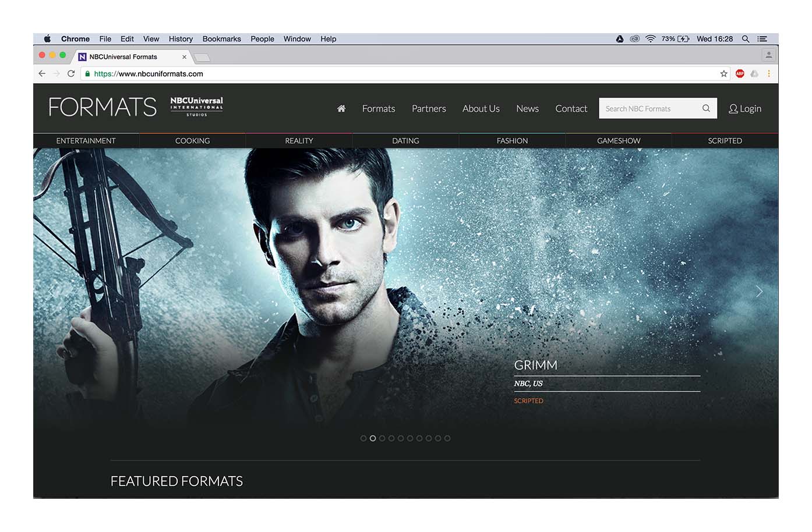Viewport: 812px width, 532px height.
Task: Open the Wi-Fi status menu
Action: 651,39
